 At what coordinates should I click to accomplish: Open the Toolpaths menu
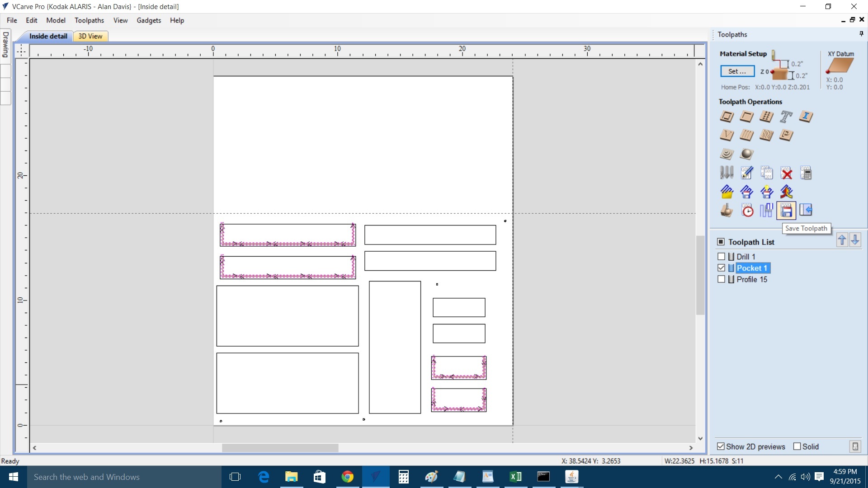coord(89,20)
